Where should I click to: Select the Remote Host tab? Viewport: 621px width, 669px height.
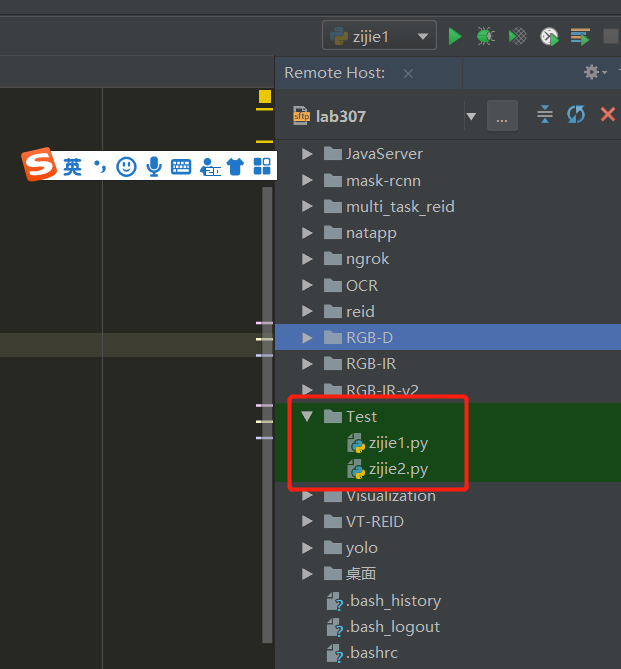(335, 73)
